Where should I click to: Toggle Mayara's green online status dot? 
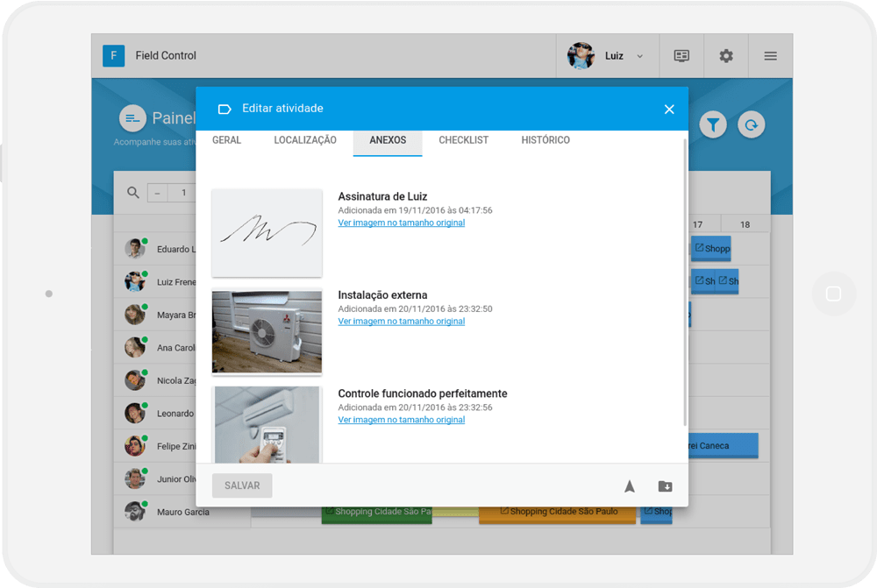click(143, 306)
